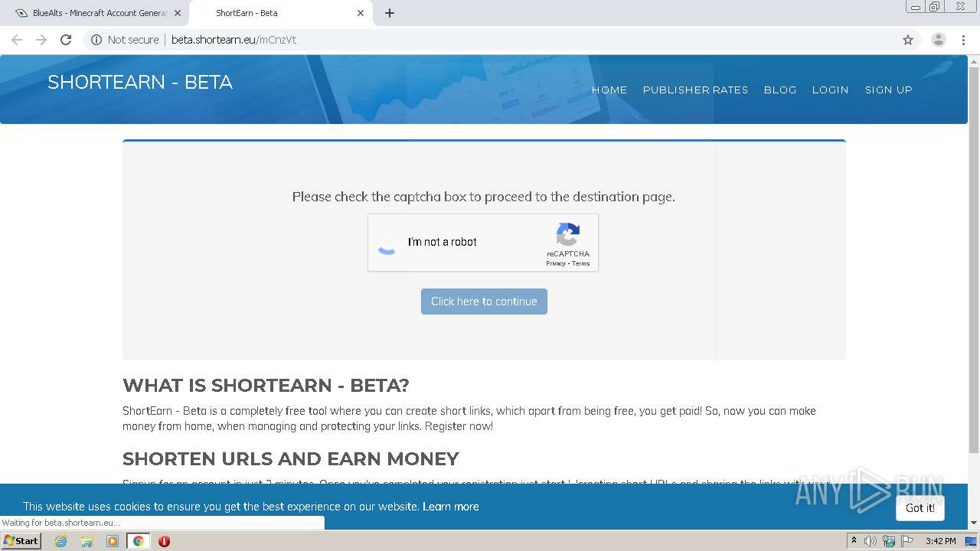
Task: Bookmark this page with star icon
Action: (908, 40)
